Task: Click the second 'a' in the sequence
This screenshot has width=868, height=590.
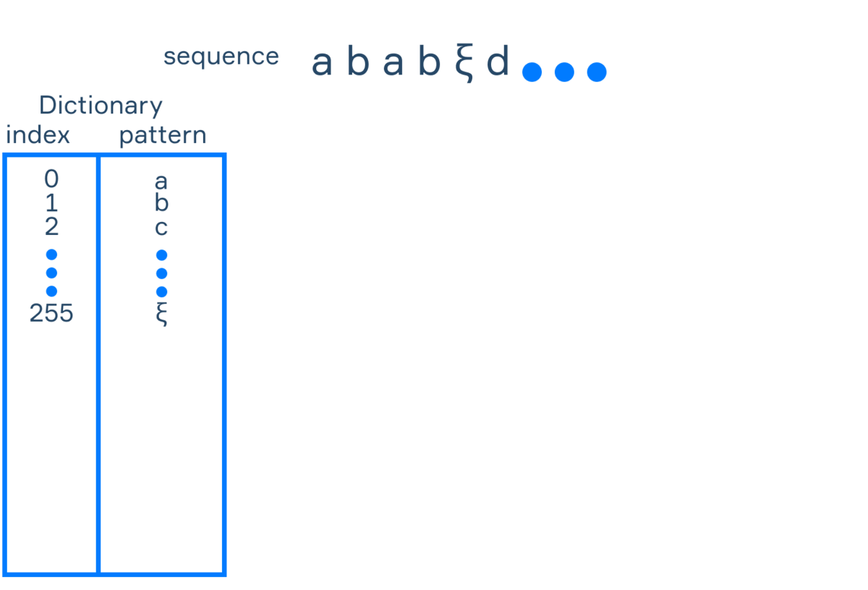Action: (393, 64)
